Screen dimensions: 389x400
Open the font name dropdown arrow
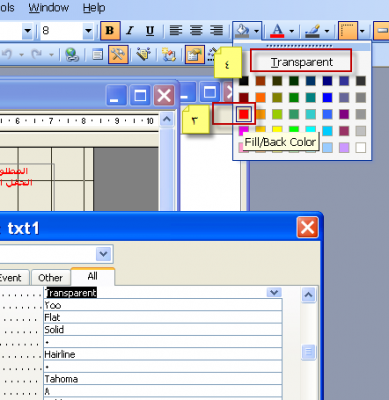(28, 31)
